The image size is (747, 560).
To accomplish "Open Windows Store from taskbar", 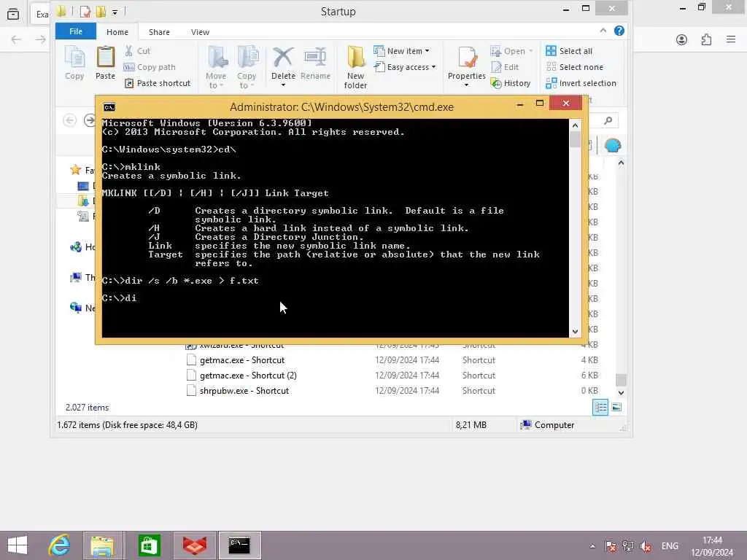I will click(149, 545).
